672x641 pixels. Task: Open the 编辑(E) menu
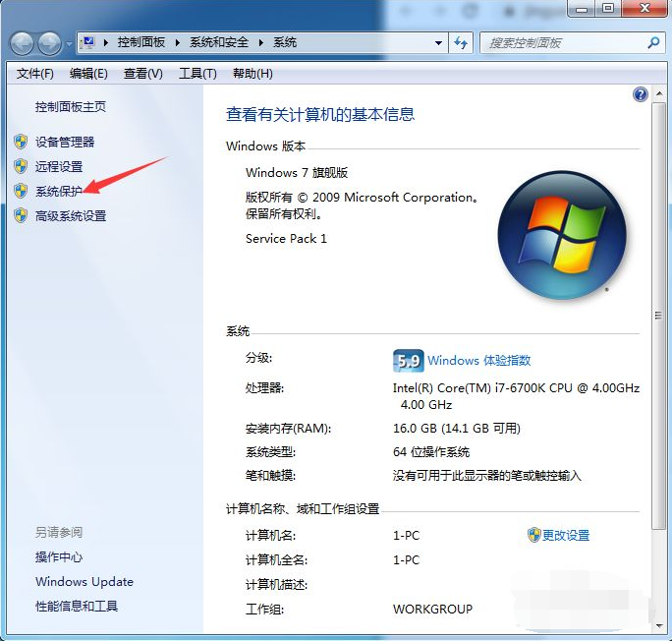pyautogui.click(x=88, y=74)
